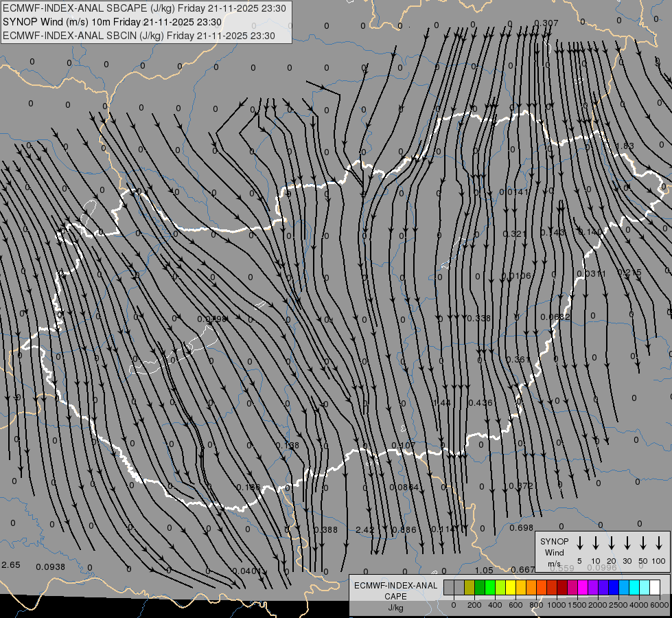Click the 100 m/s wind arrow in legend

coord(659,543)
